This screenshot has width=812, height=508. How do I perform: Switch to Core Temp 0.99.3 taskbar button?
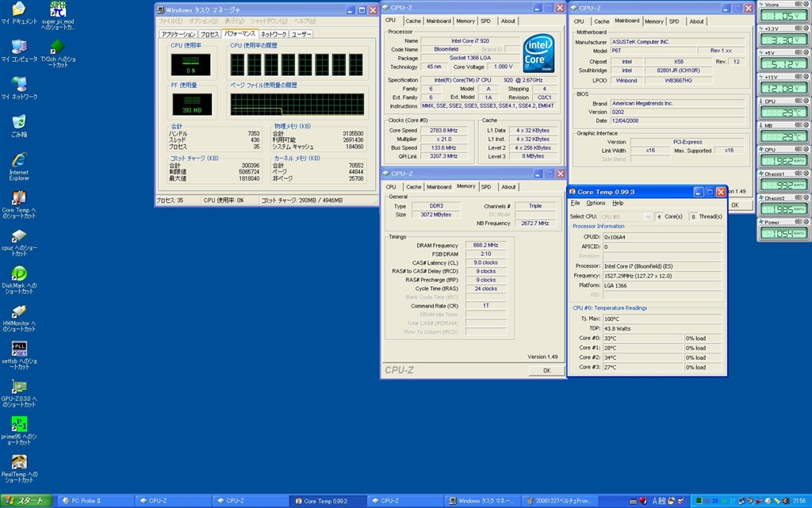(x=327, y=501)
